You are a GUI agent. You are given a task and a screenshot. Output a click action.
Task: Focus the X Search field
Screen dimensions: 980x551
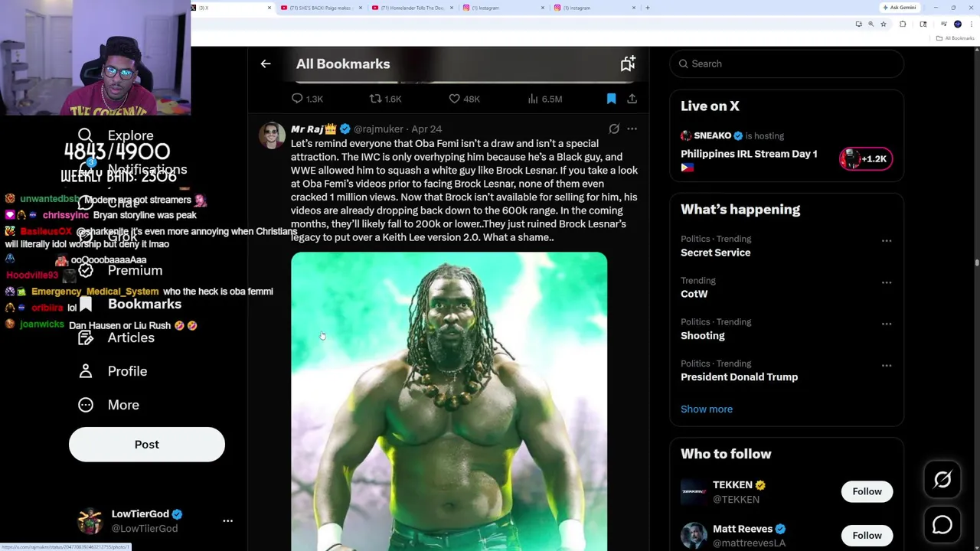(x=787, y=64)
